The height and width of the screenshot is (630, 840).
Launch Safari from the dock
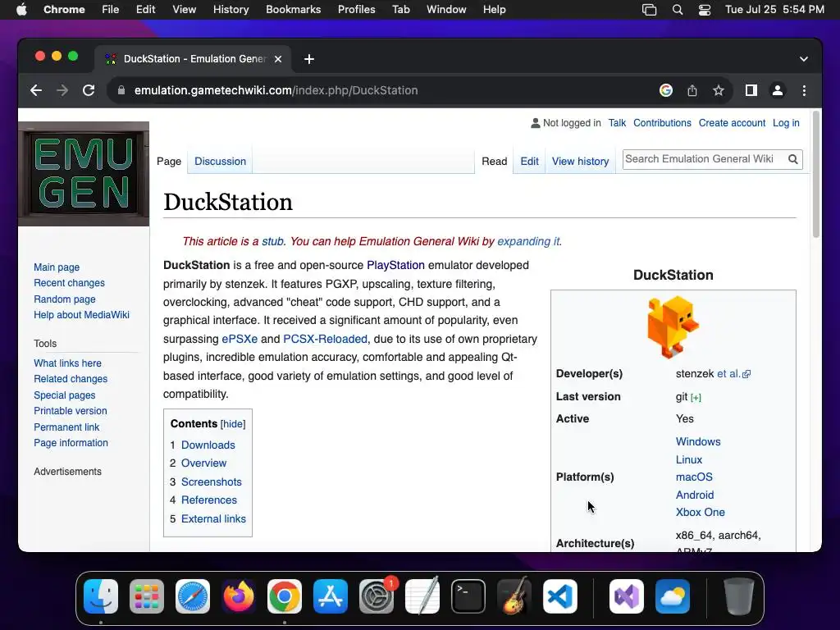[x=192, y=596]
